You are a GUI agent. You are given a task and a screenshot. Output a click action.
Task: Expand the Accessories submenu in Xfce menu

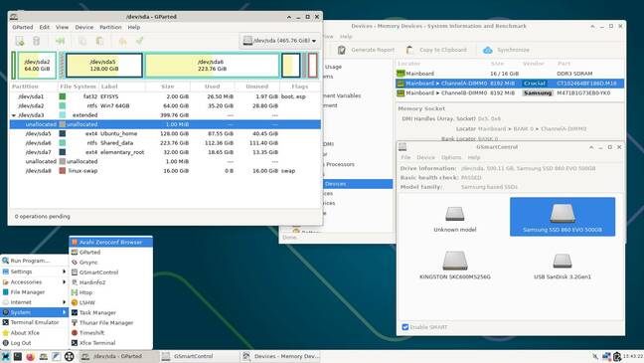click(34, 282)
